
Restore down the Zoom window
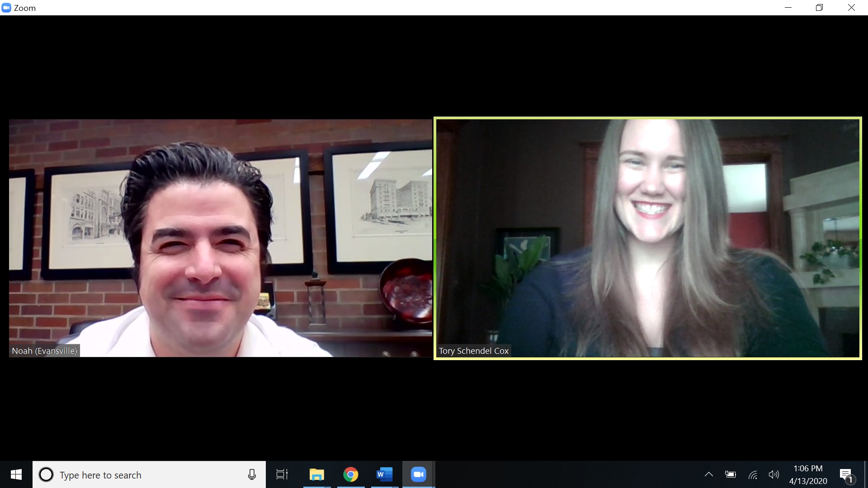819,8
